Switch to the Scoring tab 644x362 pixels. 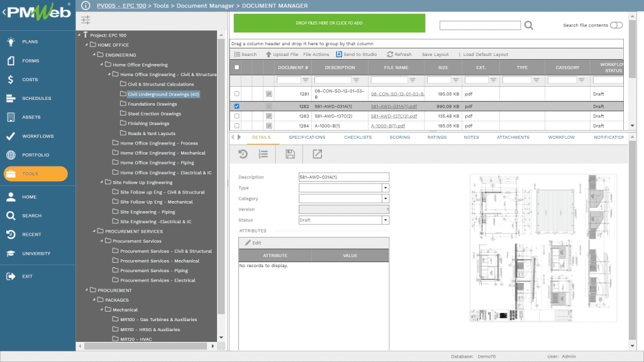399,138
